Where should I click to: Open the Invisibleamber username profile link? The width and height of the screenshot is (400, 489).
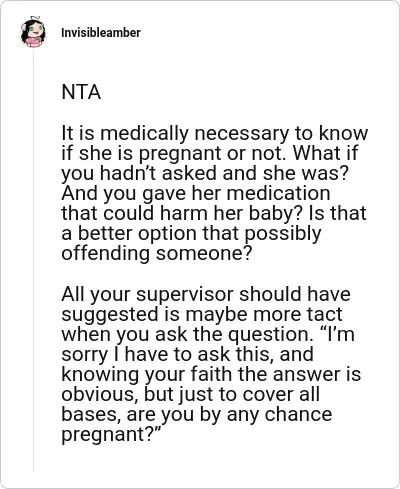point(101,33)
